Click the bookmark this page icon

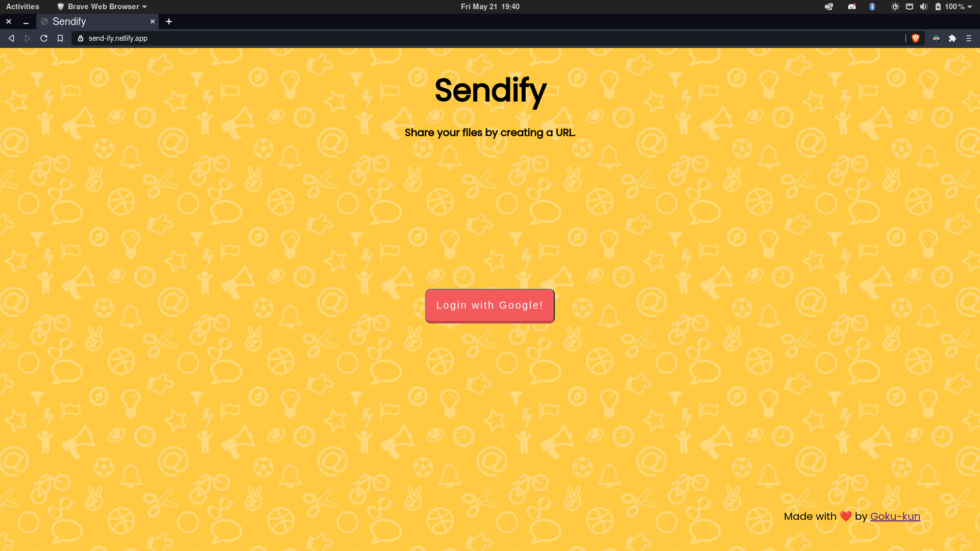(x=60, y=38)
